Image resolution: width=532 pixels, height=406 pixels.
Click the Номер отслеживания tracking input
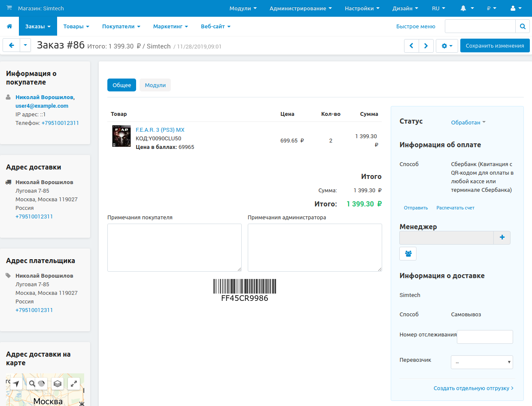coord(485,337)
